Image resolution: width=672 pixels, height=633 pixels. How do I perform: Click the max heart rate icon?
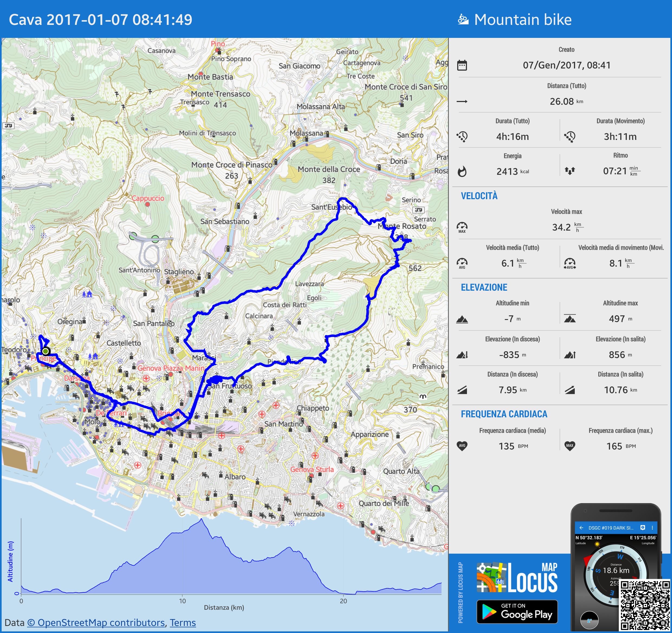(x=570, y=446)
